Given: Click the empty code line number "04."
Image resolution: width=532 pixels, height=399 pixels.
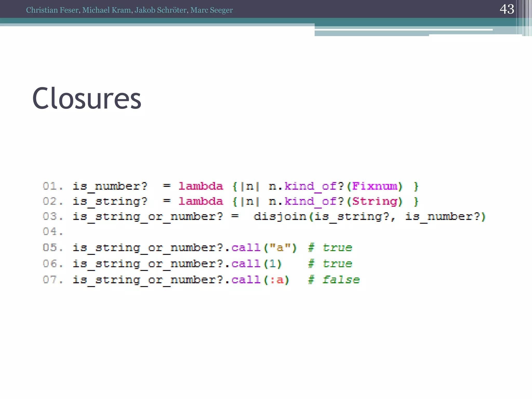Looking at the screenshot, I should (x=53, y=231).
